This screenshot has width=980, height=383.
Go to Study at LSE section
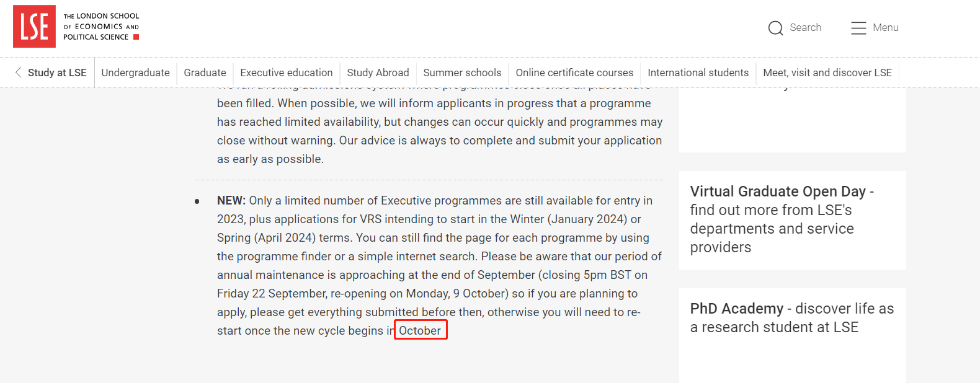[57, 73]
